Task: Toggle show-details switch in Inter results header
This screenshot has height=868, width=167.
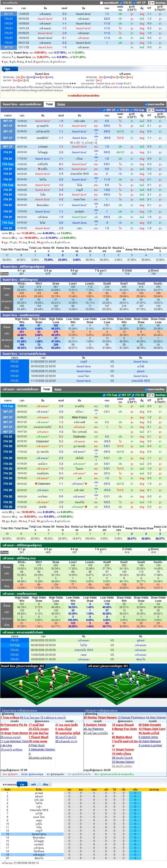Action: [146, 105]
